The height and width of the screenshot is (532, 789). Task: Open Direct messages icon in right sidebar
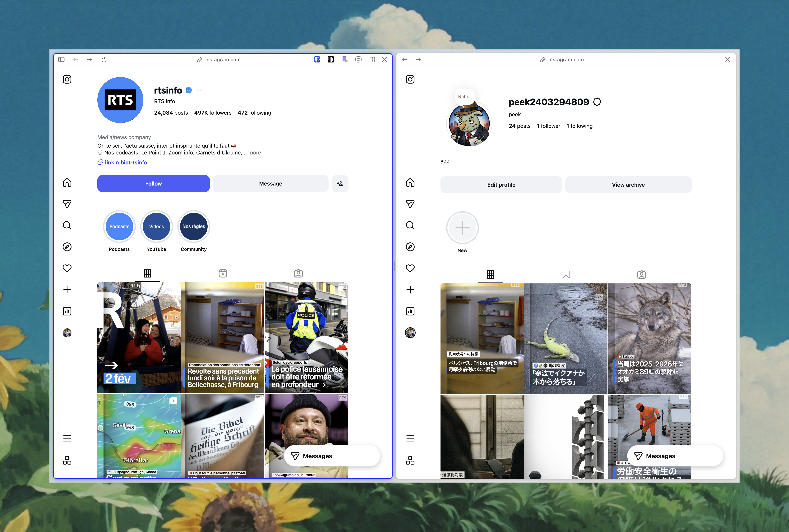tap(410, 204)
